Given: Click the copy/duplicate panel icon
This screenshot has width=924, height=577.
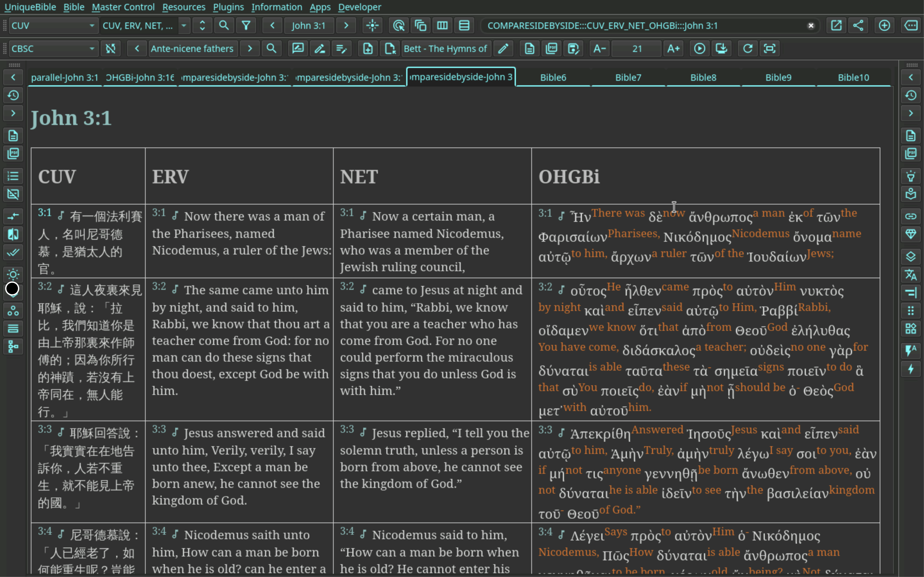Looking at the screenshot, I should point(420,25).
